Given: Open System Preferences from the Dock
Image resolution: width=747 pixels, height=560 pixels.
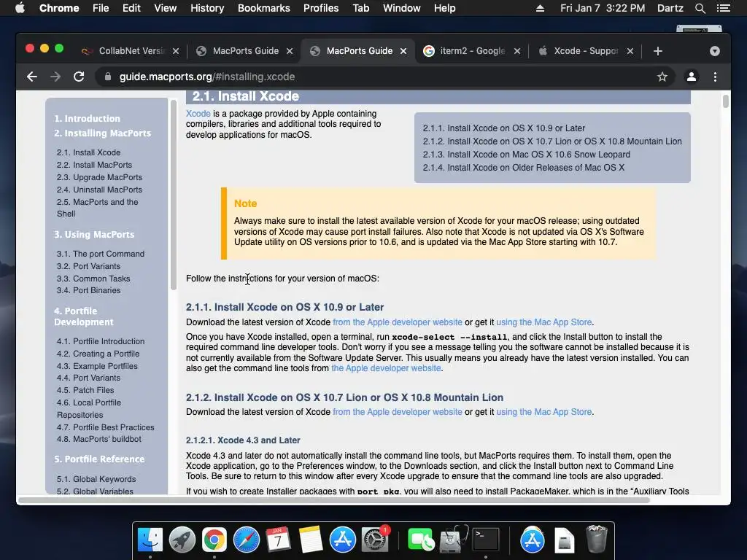Looking at the screenshot, I should coord(375,540).
